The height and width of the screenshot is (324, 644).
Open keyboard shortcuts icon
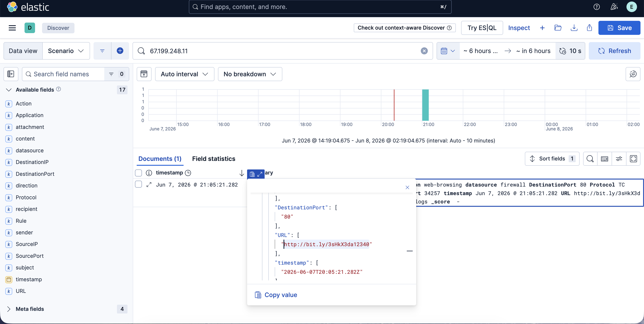(605, 159)
